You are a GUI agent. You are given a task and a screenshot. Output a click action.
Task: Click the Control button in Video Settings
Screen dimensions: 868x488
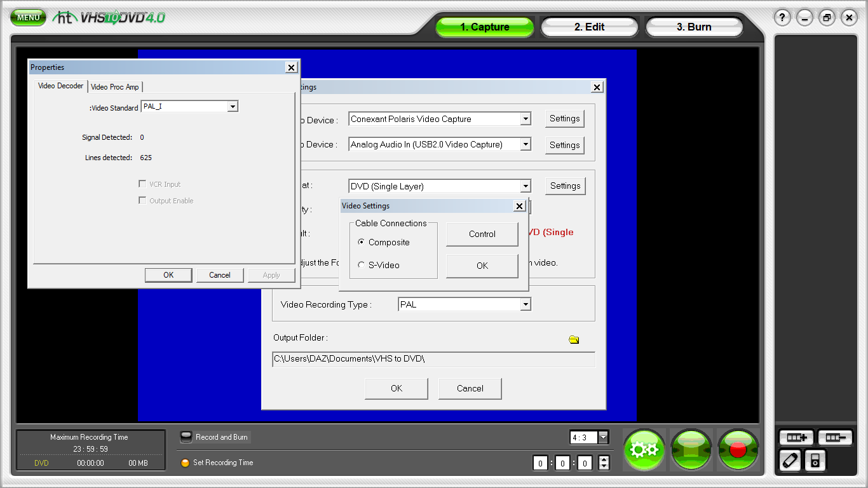pyautogui.click(x=482, y=234)
